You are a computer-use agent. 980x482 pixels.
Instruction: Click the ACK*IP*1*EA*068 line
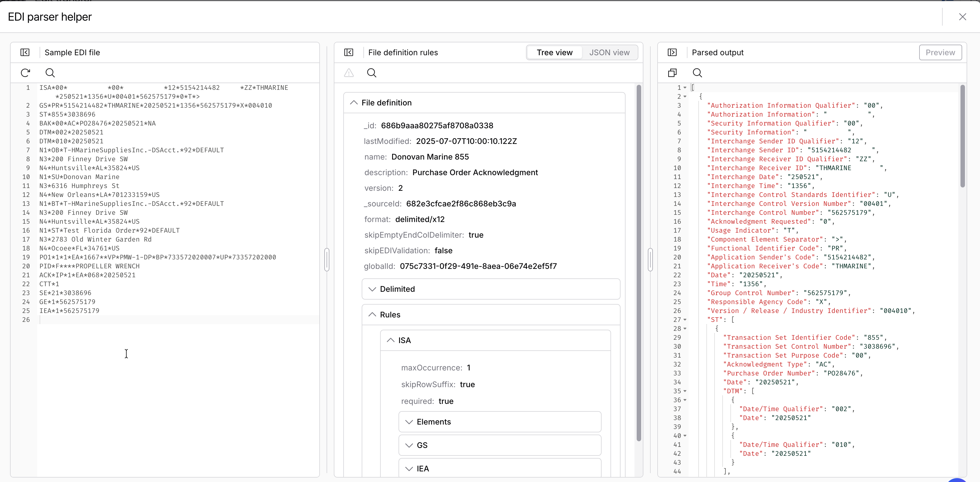87,275
